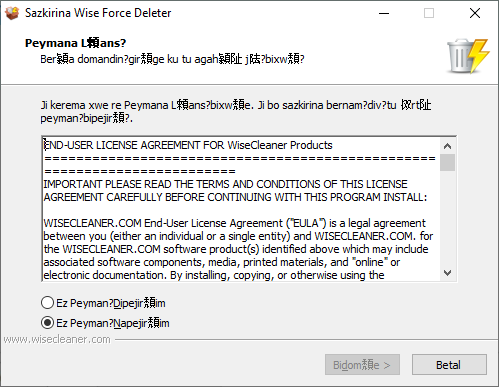
Task: Click the installer box icon in title bar
Action: [12, 13]
